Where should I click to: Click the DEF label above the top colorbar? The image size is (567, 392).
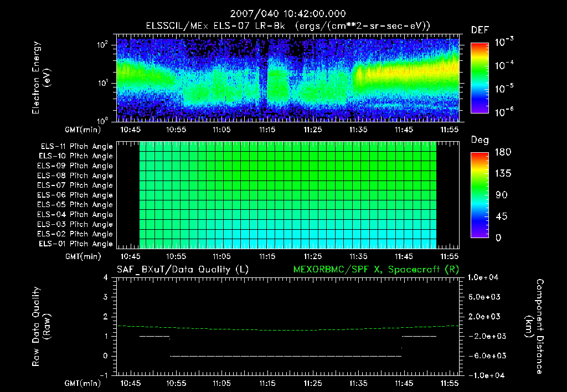pos(480,30)
